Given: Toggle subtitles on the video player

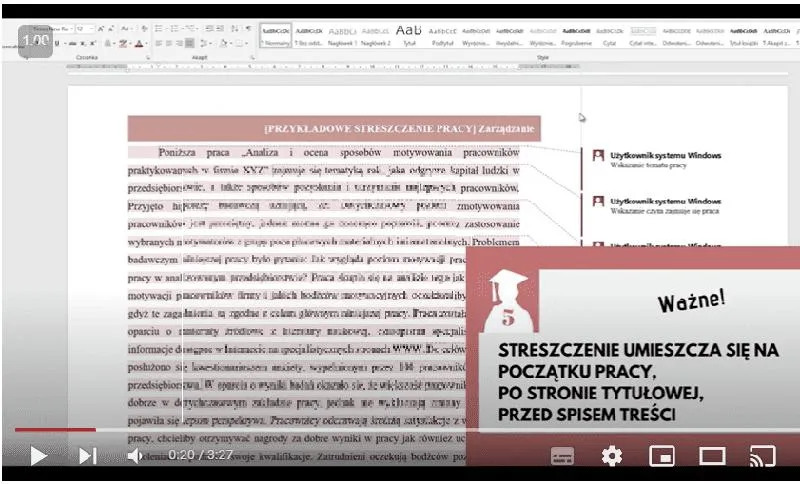Looking at the screenshot, I should coord(562,455).
